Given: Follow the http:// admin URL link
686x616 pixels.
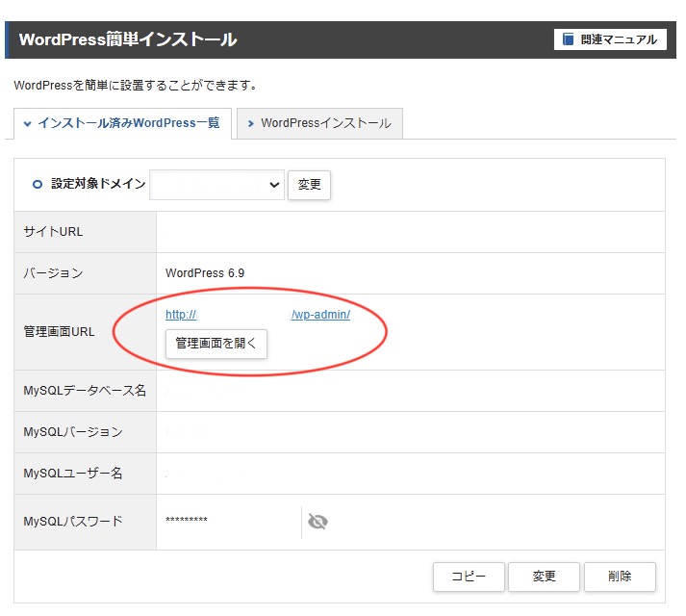Looking at the screenshot, I should [181, 315].
